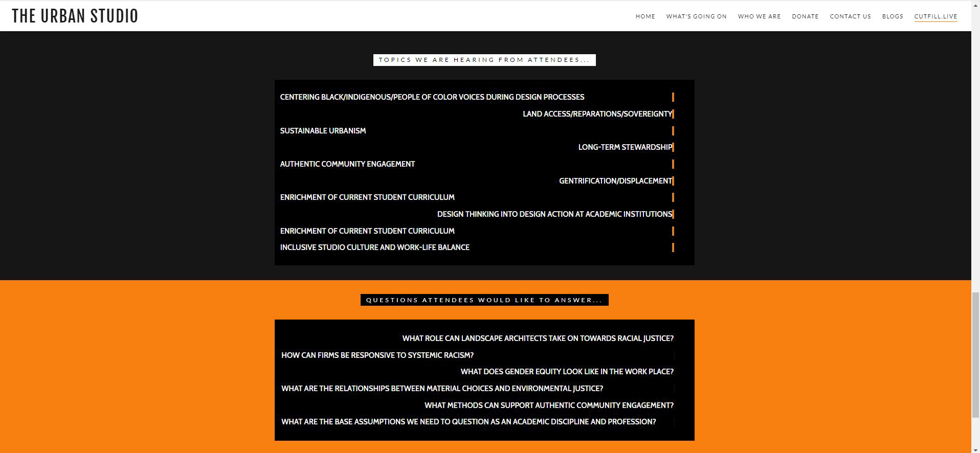Click the underlined CUTFILL.LIVE nav link
980x453 pixels.
pos(936,16)
